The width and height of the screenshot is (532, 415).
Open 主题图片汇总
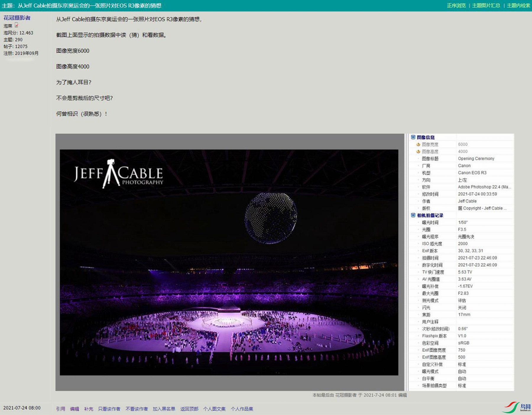click(486, 5)
